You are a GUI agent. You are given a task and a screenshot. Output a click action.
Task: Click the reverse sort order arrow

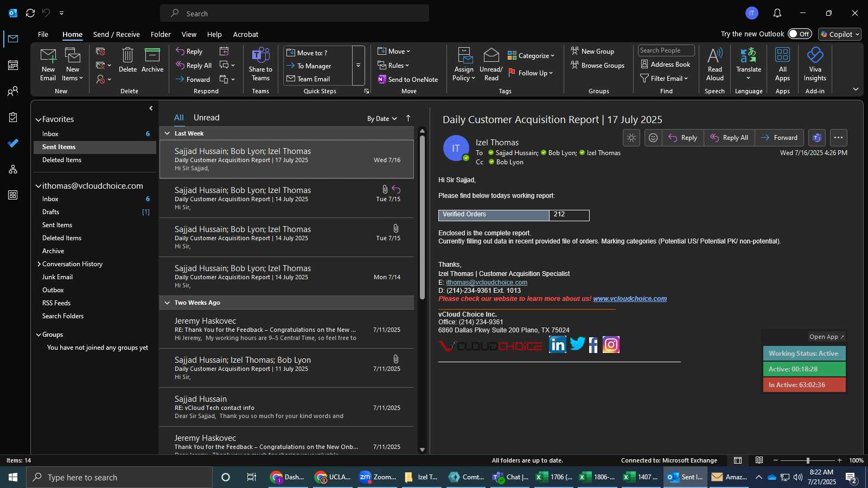(408, 118)
